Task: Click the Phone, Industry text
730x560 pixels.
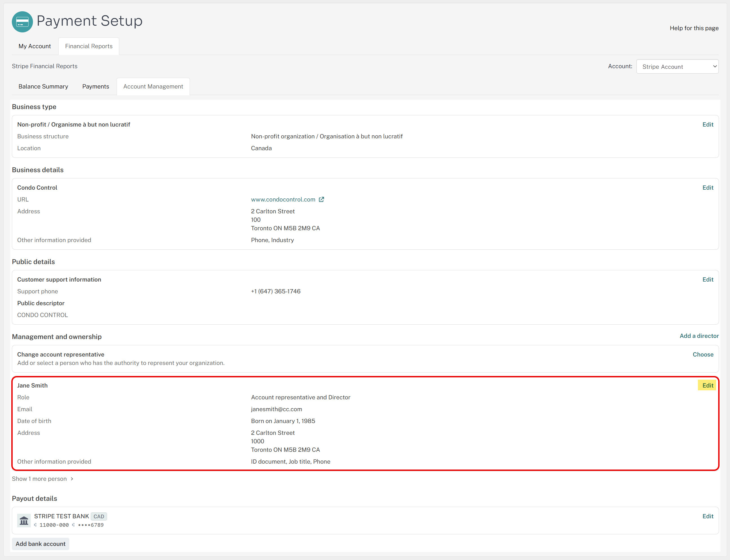Action: (x=272, y=240)
